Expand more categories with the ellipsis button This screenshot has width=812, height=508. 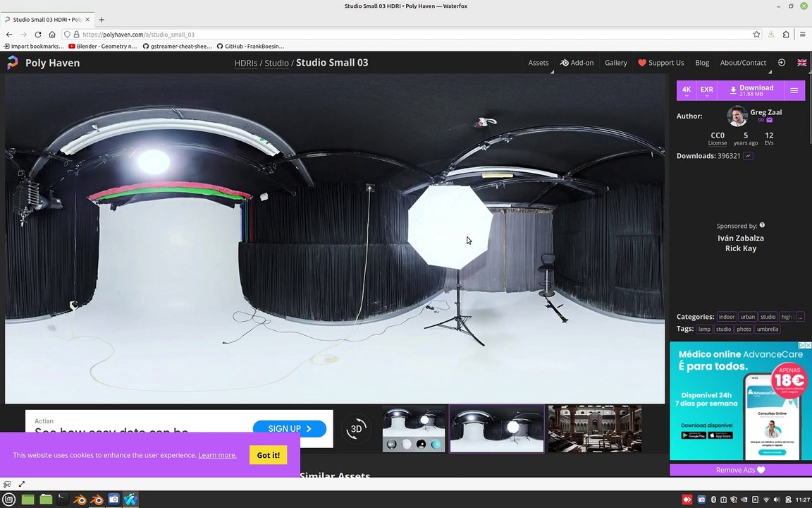point(800,317)
